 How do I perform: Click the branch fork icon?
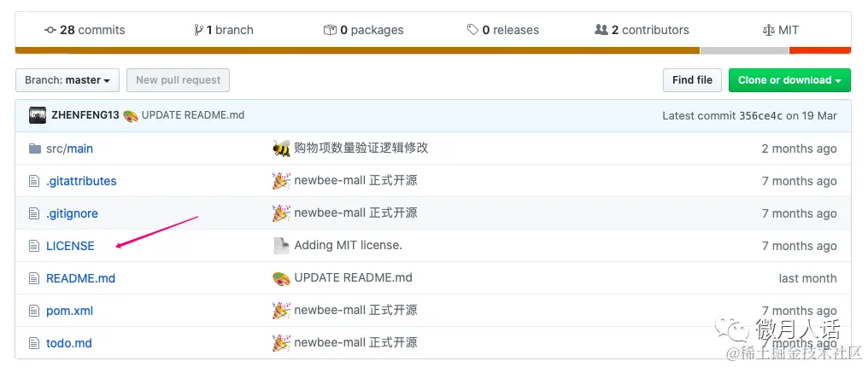click(199, 30)
